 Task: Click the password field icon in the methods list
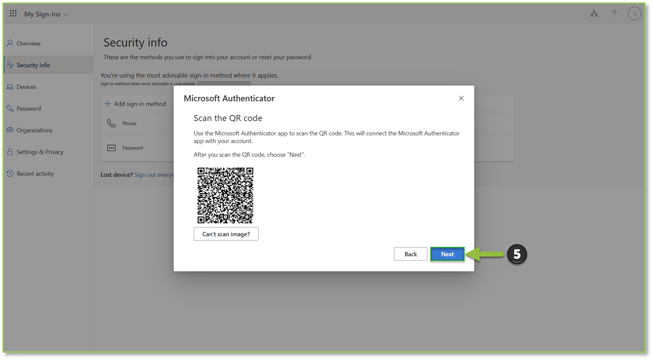click(x=111, y=148)
